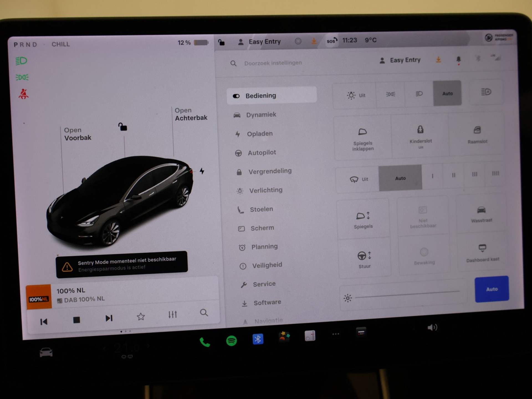Go to the Opladen settings section
Viewport: 532px width, 399px height.
click(260, 134)
